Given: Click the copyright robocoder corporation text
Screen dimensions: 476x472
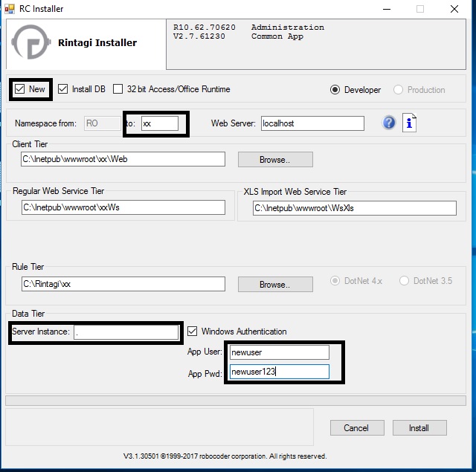Looking at the screenshot, I should click(x=225, y=456).
